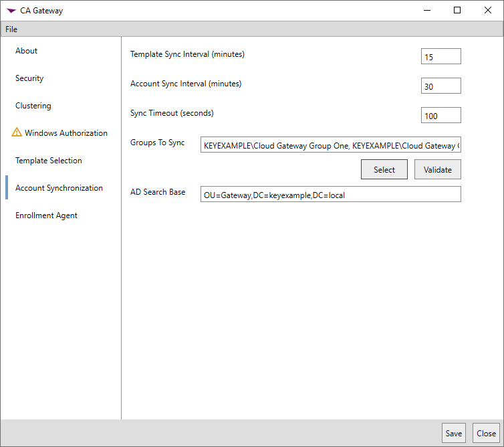Focus the Account Sync Interval field
This screenshot has width=504, height=447.
coord(440,86)
